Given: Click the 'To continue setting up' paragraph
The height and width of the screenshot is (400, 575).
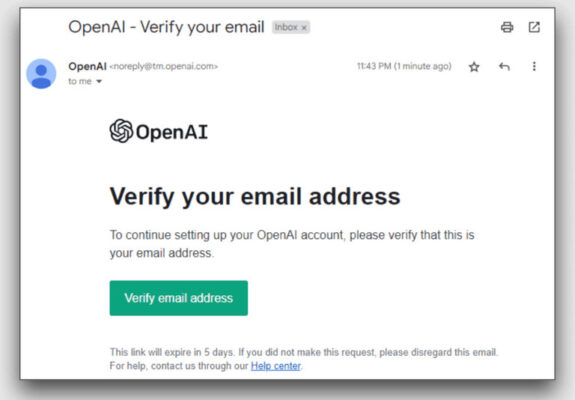Looking at the screenshot, I should (x=292, y=244).
